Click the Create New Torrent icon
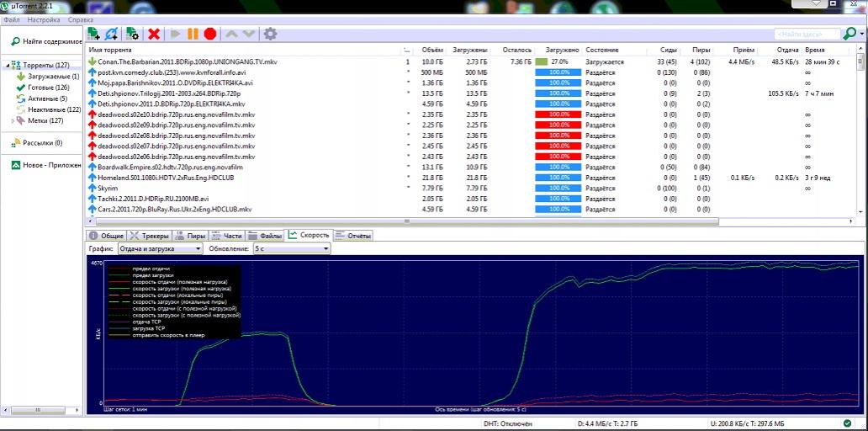This screenshot has width=868, height=431. (132, 35)
